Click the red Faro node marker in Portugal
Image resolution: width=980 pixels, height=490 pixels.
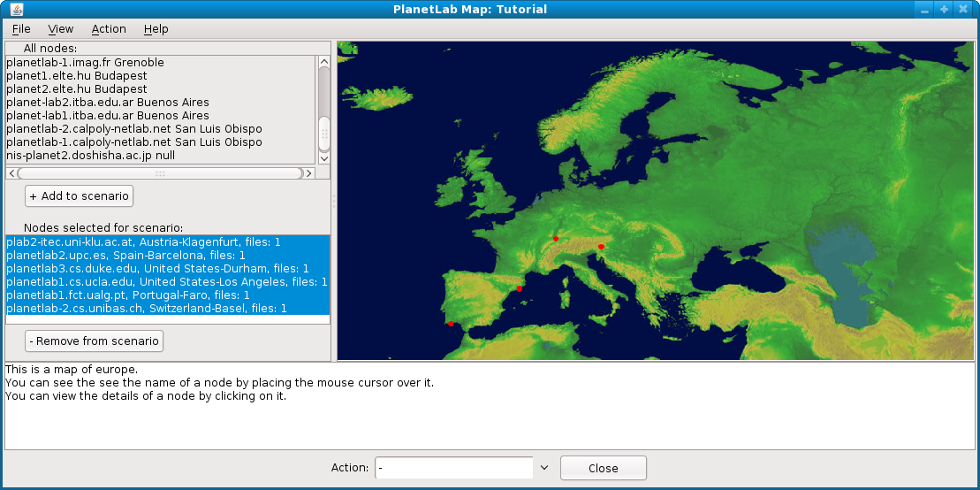pyautogui.click(x=451, y=324)
